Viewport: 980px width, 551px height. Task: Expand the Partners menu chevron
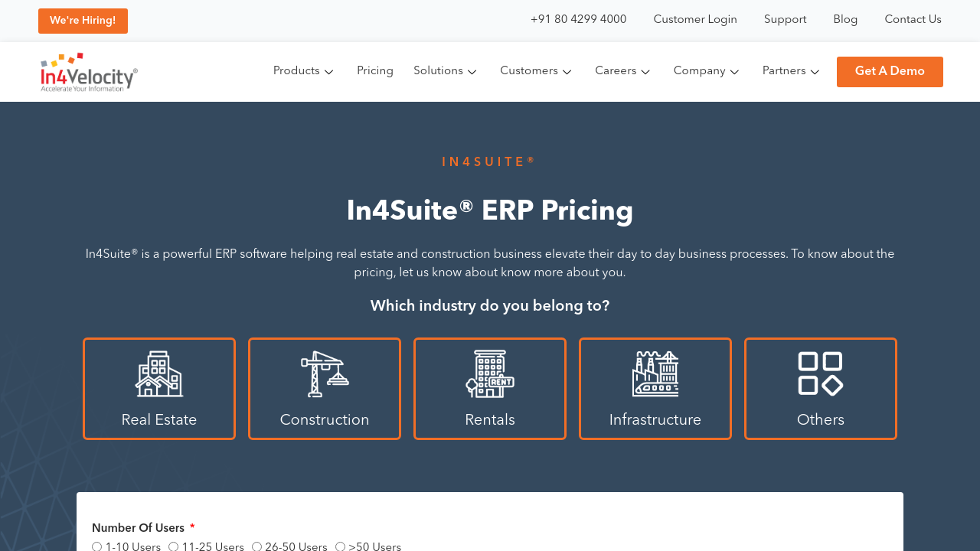[815, 72]
